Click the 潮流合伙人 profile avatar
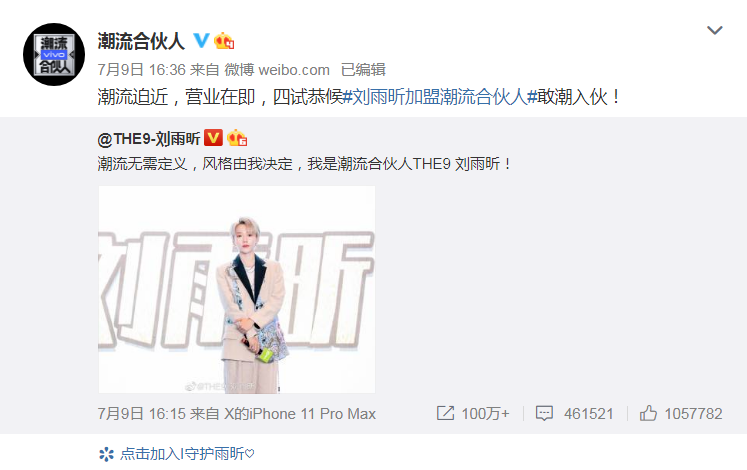The width and height of the screenshot is (747, 470). pos(54,54)
